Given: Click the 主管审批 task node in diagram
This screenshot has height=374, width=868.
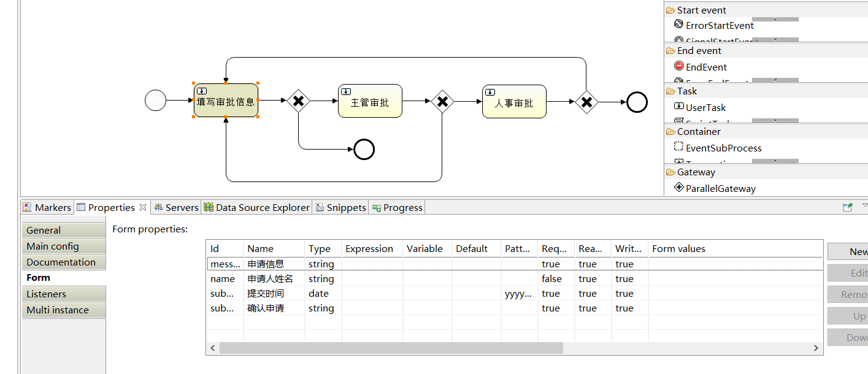Looking at the screenshot, I should point(369,101).
